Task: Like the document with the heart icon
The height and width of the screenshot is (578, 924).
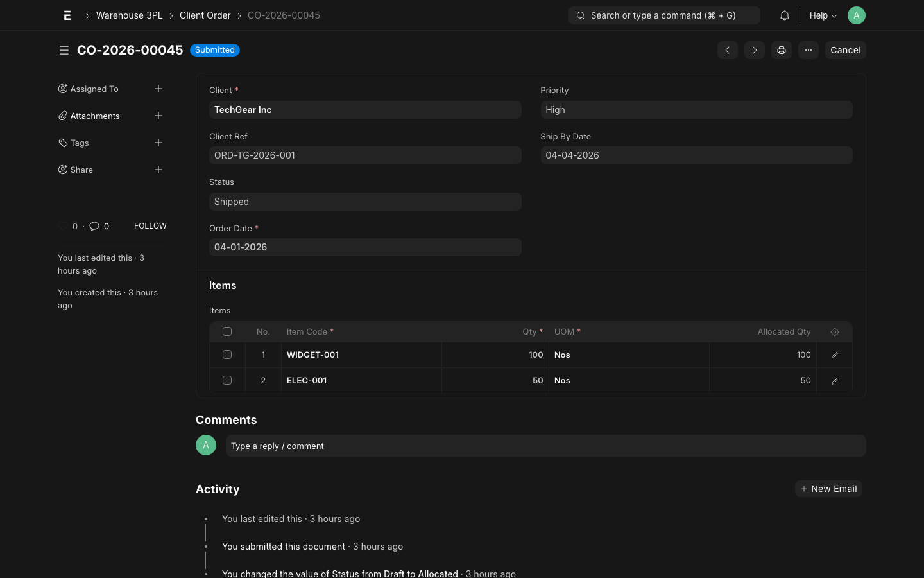Action: [62, 226]
